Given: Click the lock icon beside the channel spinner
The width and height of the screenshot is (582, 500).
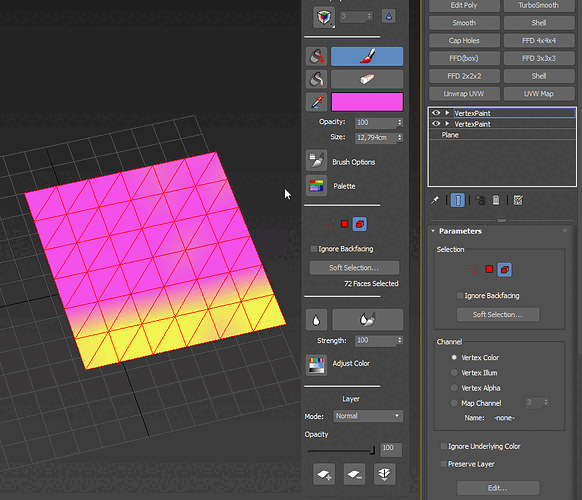Looking at the screenshot, I should click(x=389, y=16).
